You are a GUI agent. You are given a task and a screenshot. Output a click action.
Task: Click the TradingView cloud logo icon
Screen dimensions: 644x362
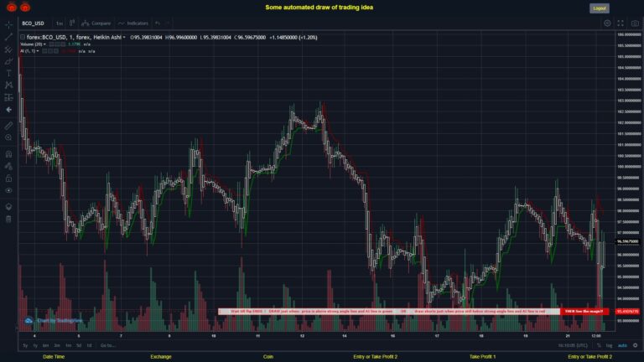(x=29, y=321)
